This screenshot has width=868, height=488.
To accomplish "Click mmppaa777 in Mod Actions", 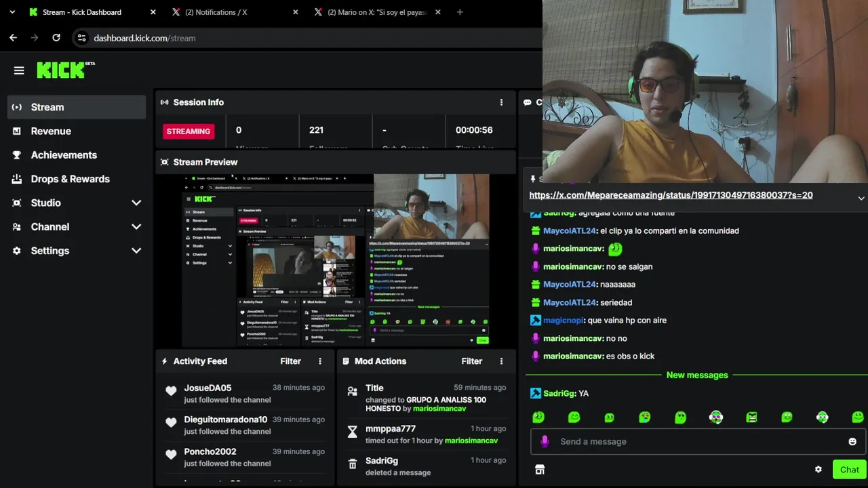I will 391,428.
